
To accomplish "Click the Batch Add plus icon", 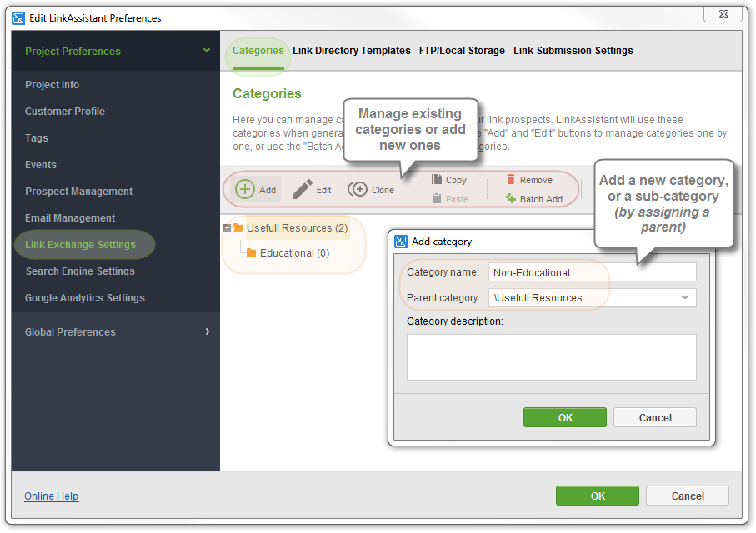I will [x=511, y=198].
